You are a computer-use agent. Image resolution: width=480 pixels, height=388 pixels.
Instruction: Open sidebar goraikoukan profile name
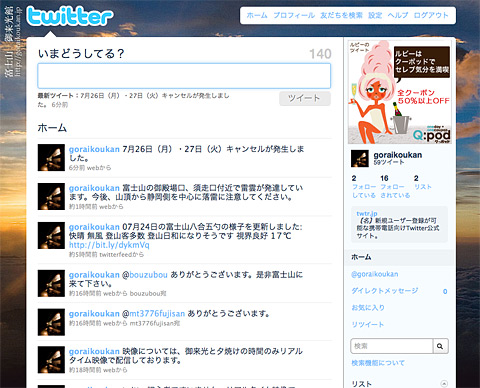pyautogui.click(x=398, y=155)
